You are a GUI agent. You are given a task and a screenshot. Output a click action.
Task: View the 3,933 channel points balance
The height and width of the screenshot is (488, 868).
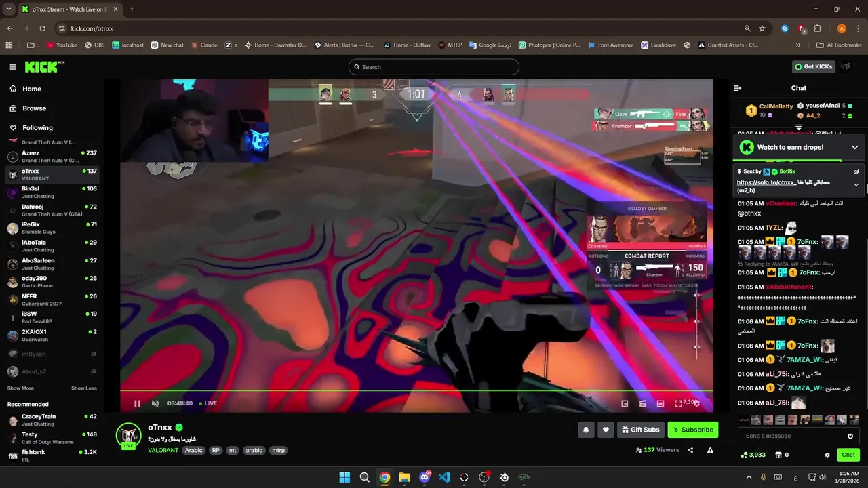(x=753, y=455)
